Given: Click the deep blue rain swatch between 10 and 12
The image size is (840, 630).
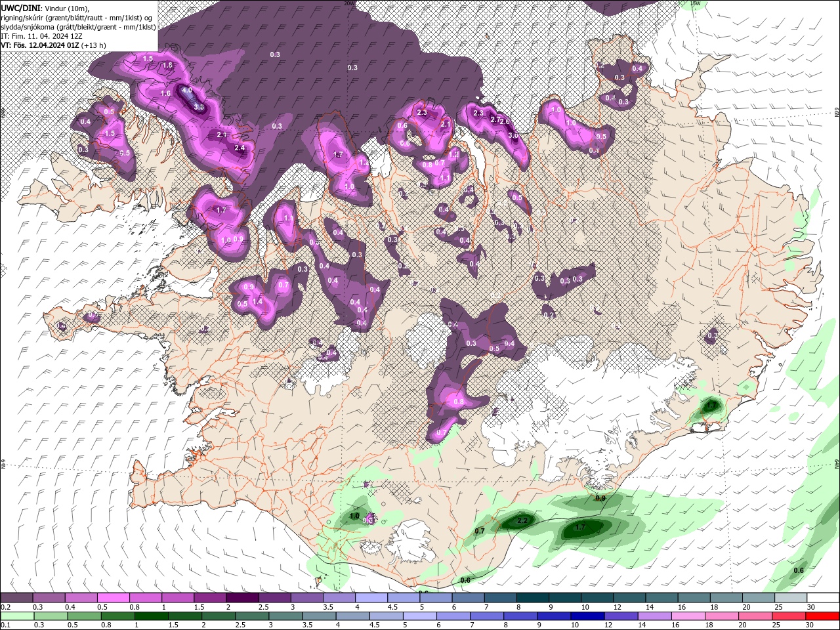Looking at the screenshot, I should (x=587, y=616).
